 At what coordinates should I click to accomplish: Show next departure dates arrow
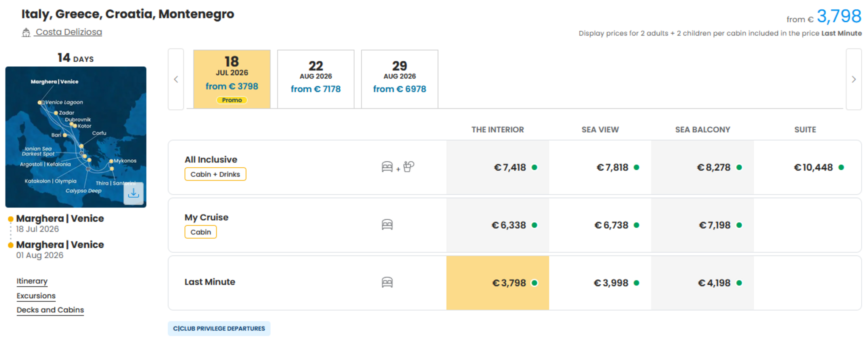854,79
